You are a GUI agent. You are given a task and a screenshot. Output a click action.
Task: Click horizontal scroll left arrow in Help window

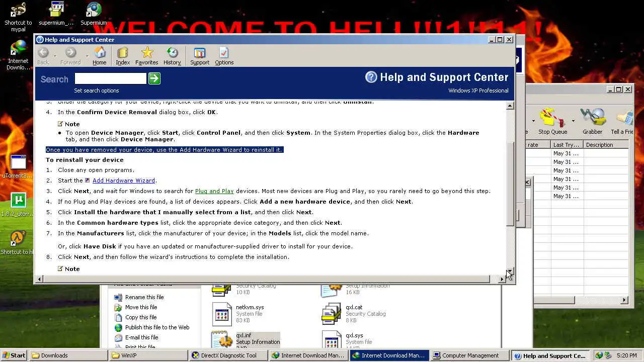[39, 279]
